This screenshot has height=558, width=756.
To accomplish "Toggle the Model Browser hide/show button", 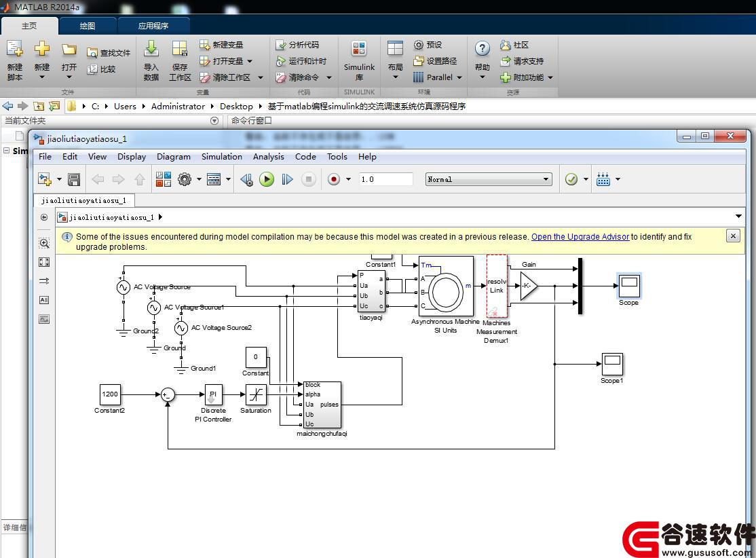I will [44, 217].
